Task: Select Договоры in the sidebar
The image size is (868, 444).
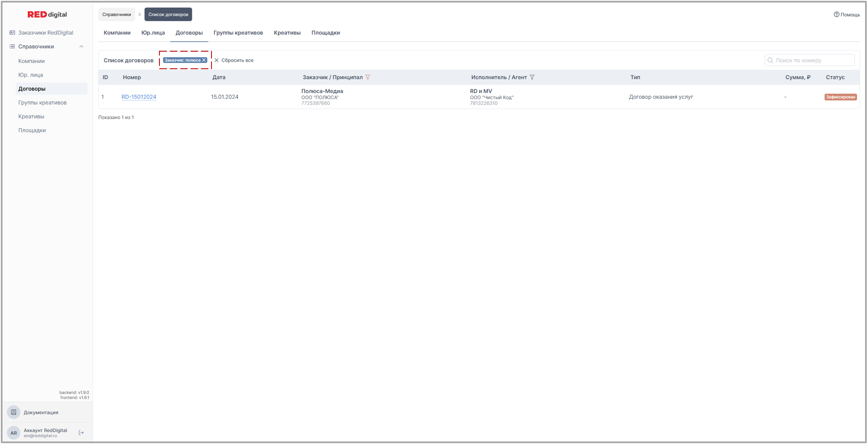Action: tap(52, 89)
